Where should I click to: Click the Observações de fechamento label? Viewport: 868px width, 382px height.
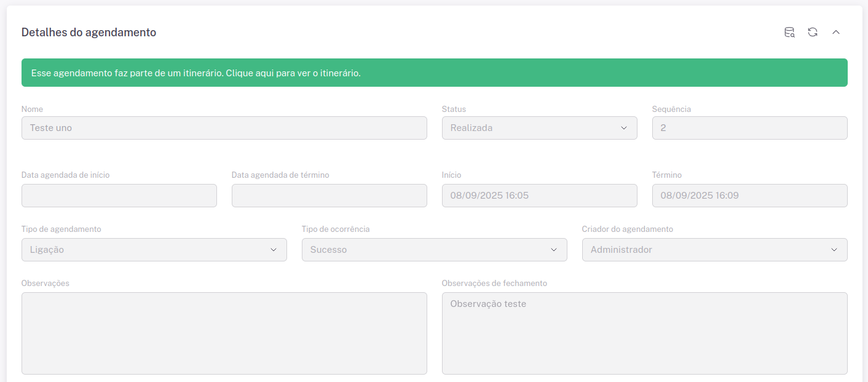click(x=494, y=283)
